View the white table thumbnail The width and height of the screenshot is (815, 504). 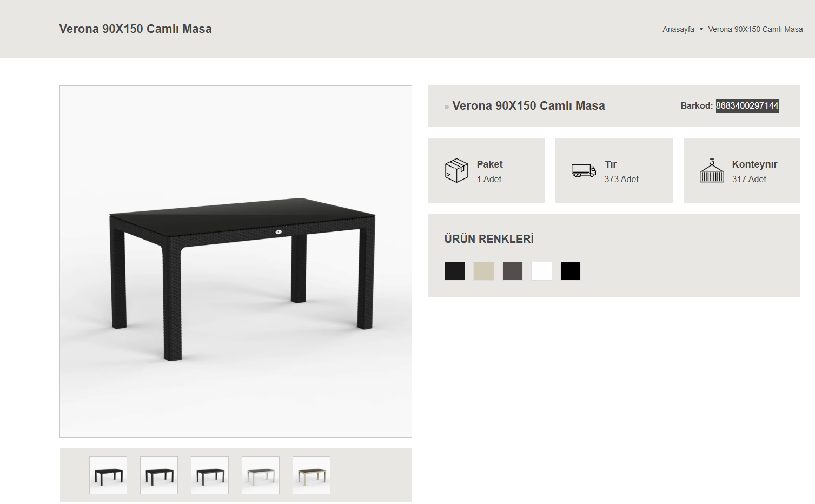pos(261,475)
